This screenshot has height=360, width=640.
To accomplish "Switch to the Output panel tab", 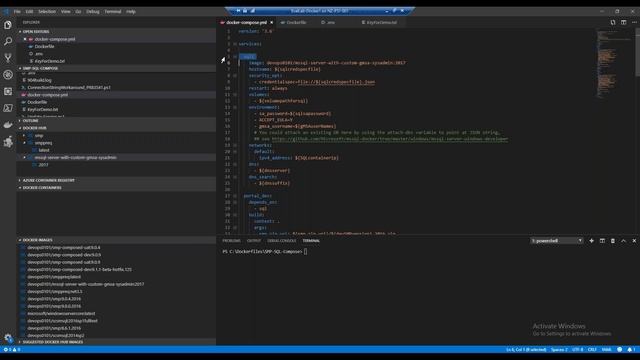I will point(253,241).
